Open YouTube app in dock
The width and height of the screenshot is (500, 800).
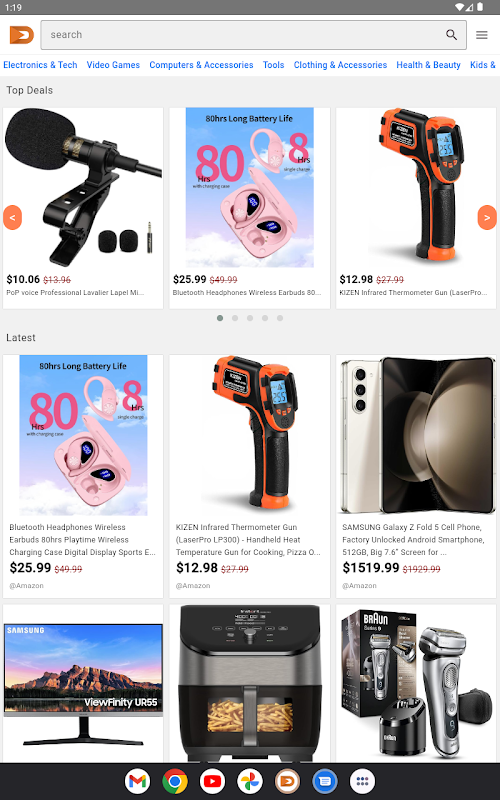tap(212, 781)
